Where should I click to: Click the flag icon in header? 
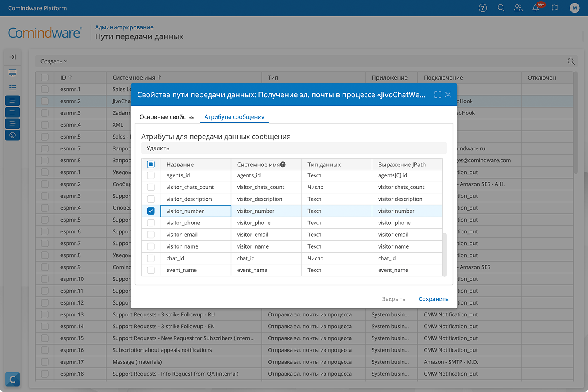pyautogui.click(x=555, y=8)
